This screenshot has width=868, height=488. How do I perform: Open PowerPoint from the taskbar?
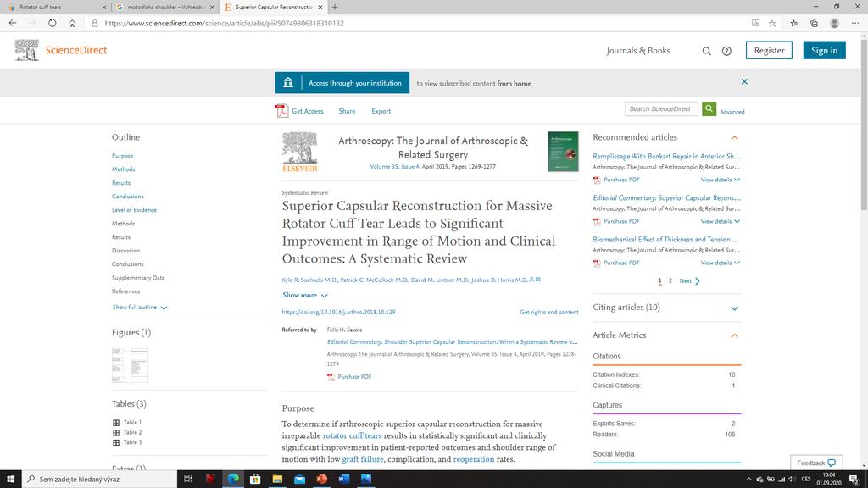click(x=321, y=479)
